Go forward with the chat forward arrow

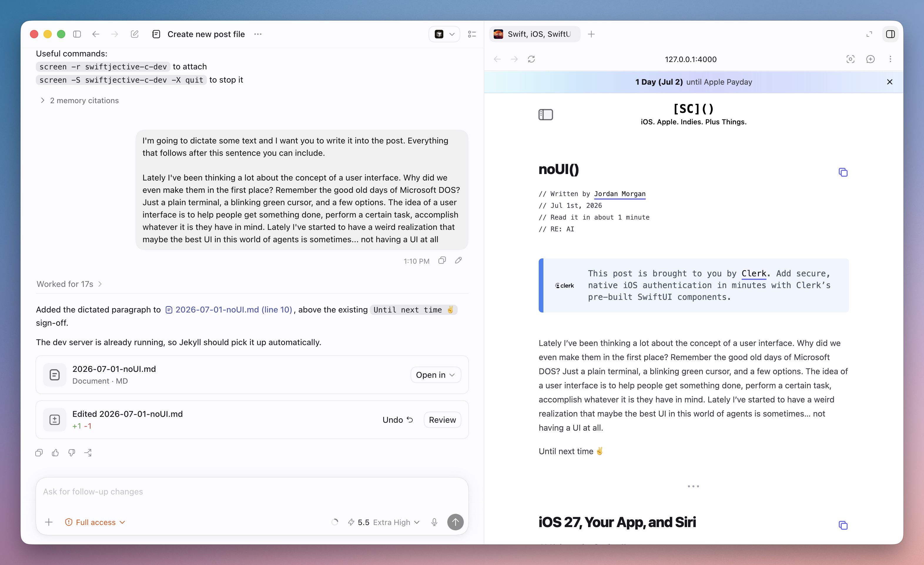click(115, 34)
